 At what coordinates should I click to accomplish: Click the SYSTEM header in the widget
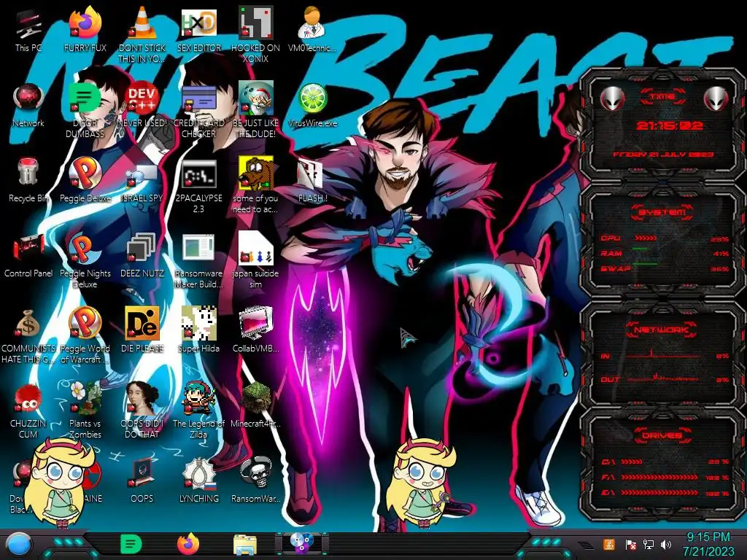coord(662,212)
